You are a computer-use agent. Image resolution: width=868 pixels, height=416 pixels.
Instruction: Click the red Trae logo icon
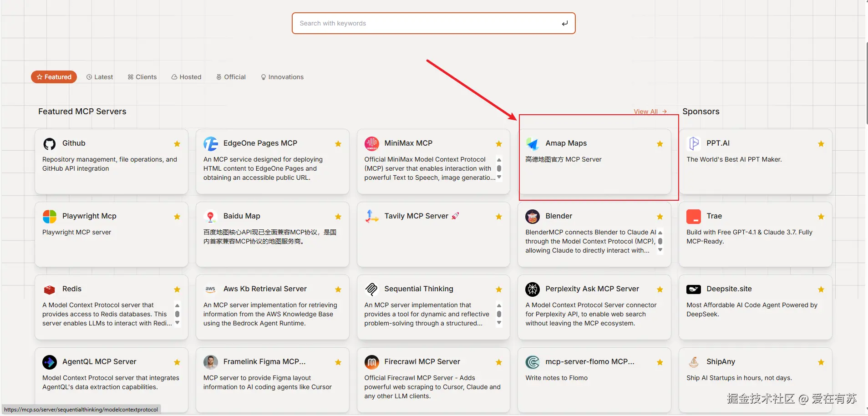[694, 217]
